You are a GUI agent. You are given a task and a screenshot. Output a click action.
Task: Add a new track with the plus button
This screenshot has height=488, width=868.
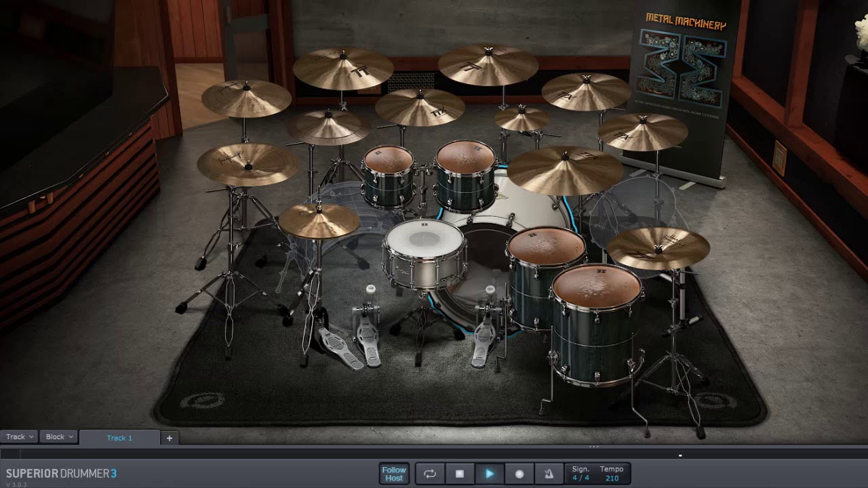click(x=170, y=438)
